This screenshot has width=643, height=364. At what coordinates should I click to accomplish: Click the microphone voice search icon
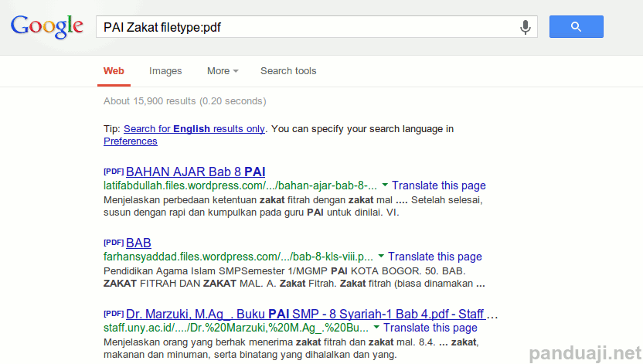(x=526, y=27)
